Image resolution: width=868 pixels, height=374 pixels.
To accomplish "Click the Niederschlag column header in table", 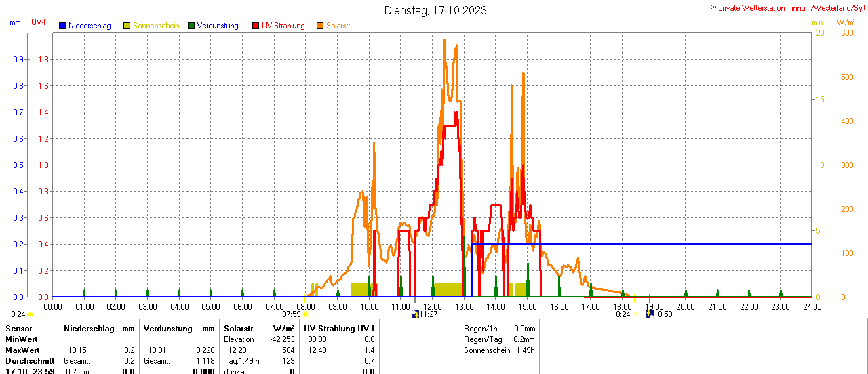I will point(89,329).
